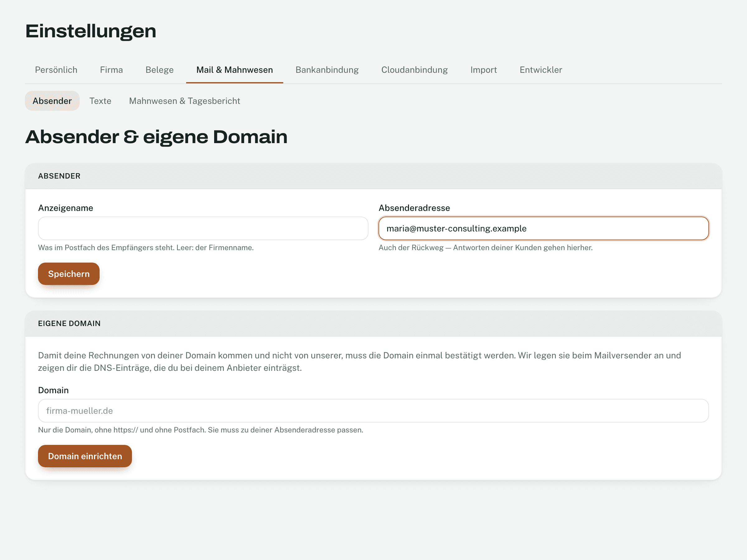Select the Mail & Mahnwesen tab
The width and height of the screenshot is (747, 560).
[234, 70]
